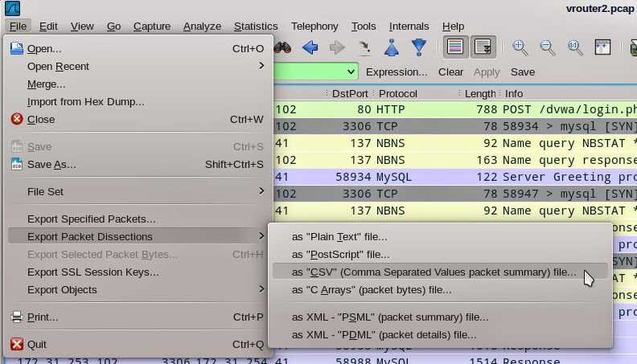
Task: Select the TCP 58947 > mysql SYN row
Action: tap(455, 194)
